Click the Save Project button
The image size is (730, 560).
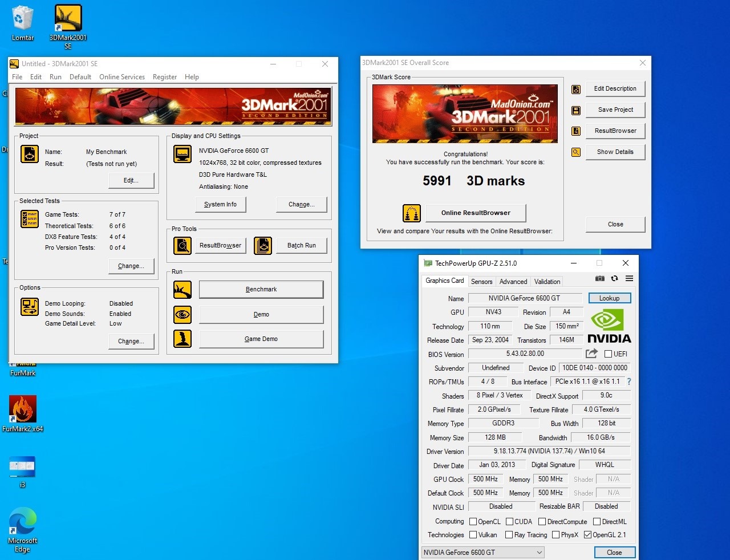[x=615, y=110]
